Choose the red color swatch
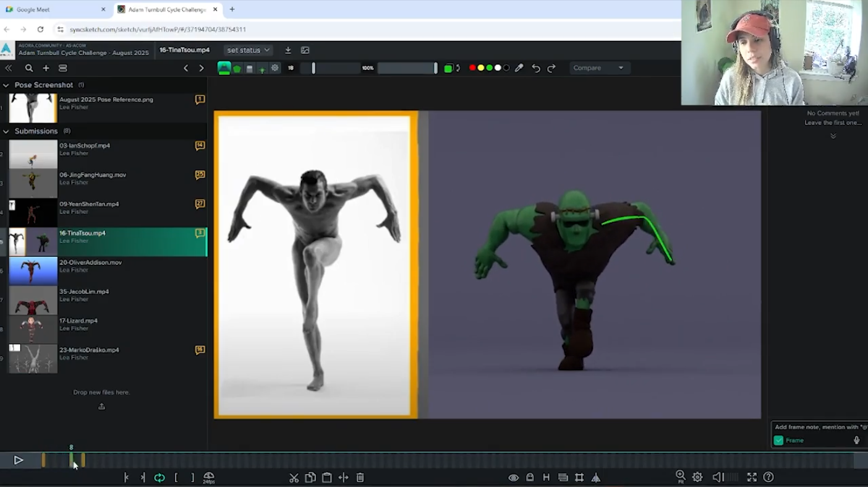 (472, 68)
